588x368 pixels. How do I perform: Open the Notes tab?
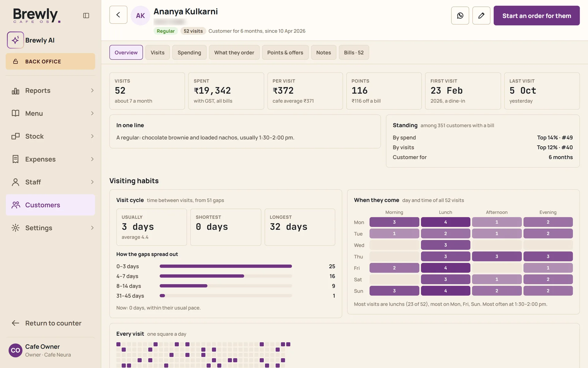323,52
